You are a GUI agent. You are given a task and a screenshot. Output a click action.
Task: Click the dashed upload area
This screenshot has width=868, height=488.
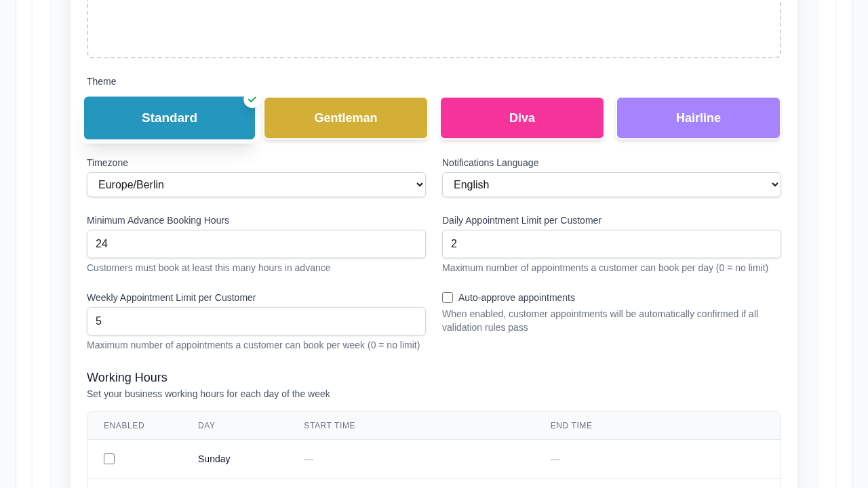[434, 27]
